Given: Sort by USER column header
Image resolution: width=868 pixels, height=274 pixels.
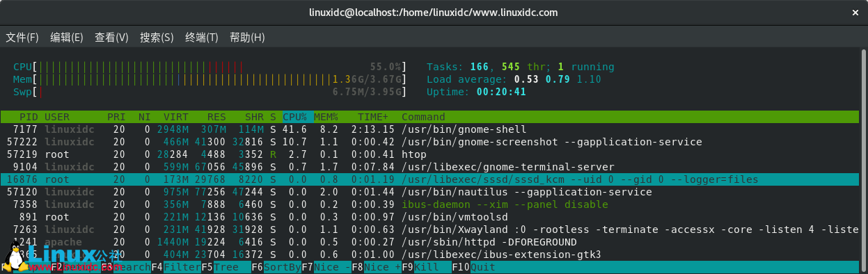Looking at the screenshot, I should pos(57,117).
